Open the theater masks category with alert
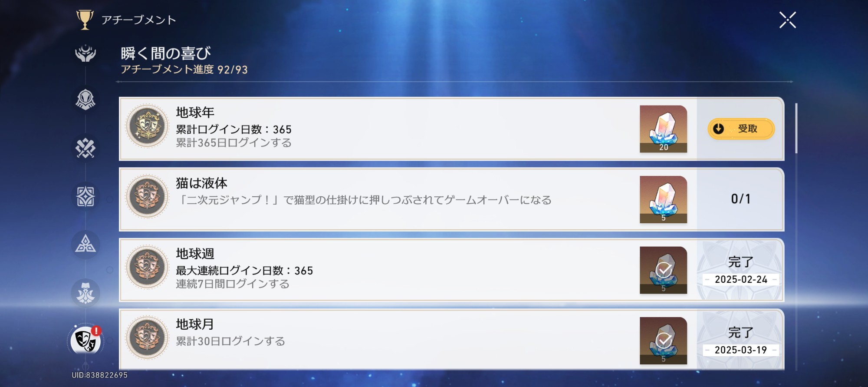Viewport: 868px width, 387px height. pos(85,341)
